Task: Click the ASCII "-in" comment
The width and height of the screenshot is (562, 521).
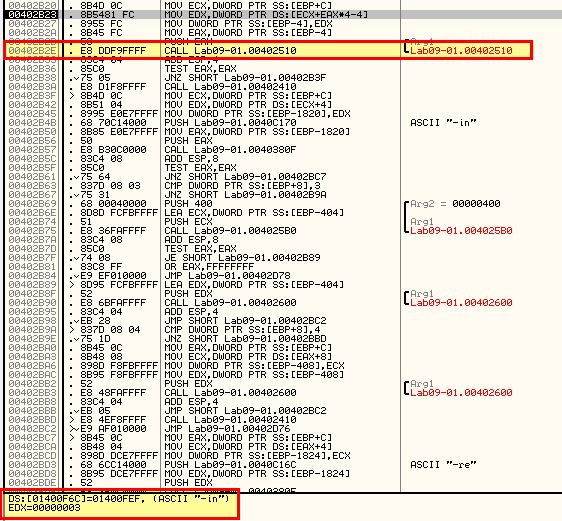Action: pos(443,123)
